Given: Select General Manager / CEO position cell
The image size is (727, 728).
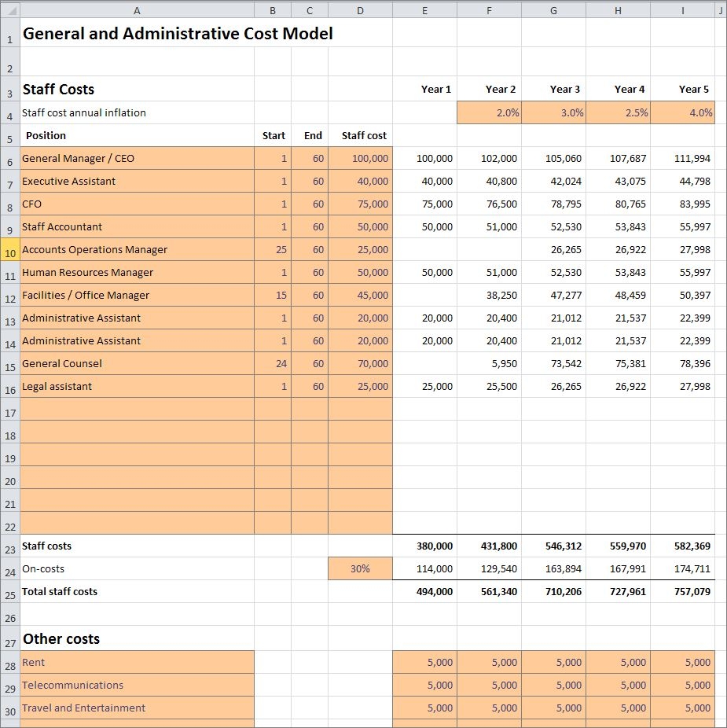Looking at the screenshot, I should coord(137,159).
